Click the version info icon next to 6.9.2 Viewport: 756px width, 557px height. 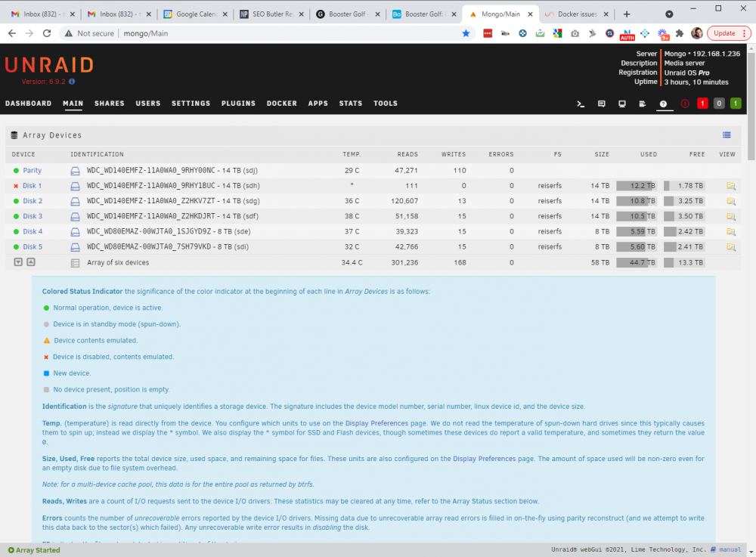[72, 82]
